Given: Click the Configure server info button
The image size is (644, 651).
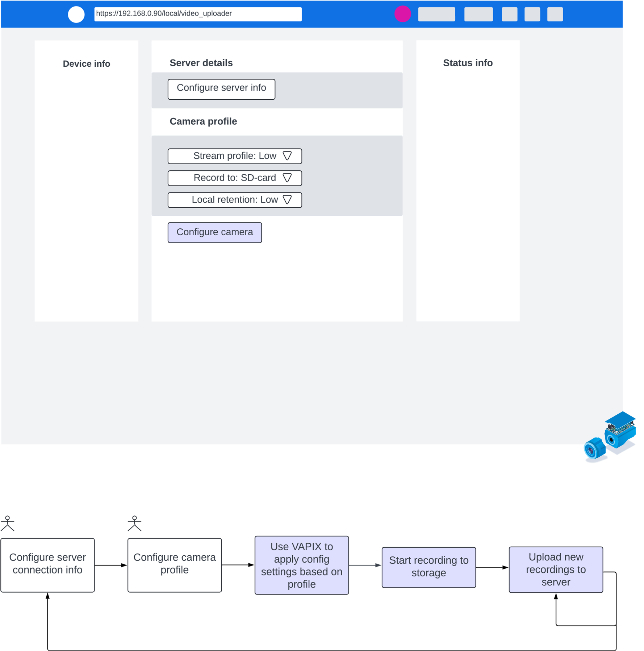Looking at the screenshot, I should point(221,89).
